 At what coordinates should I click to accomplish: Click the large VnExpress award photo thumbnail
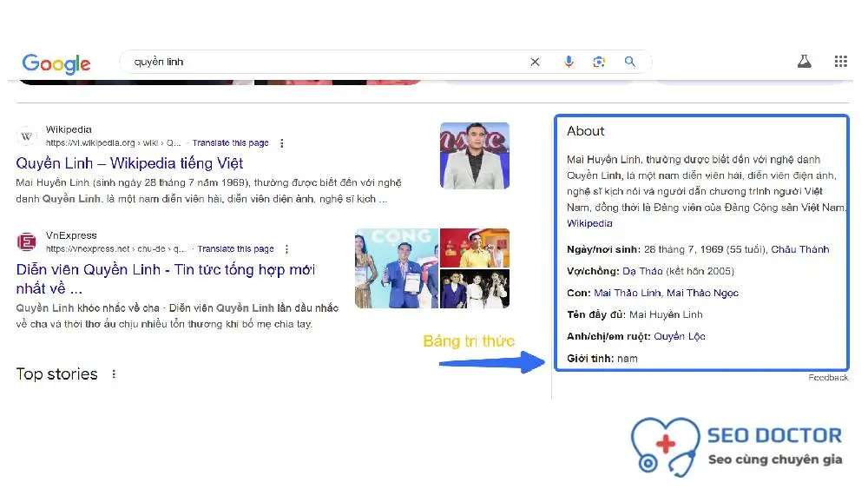[397, 268]
